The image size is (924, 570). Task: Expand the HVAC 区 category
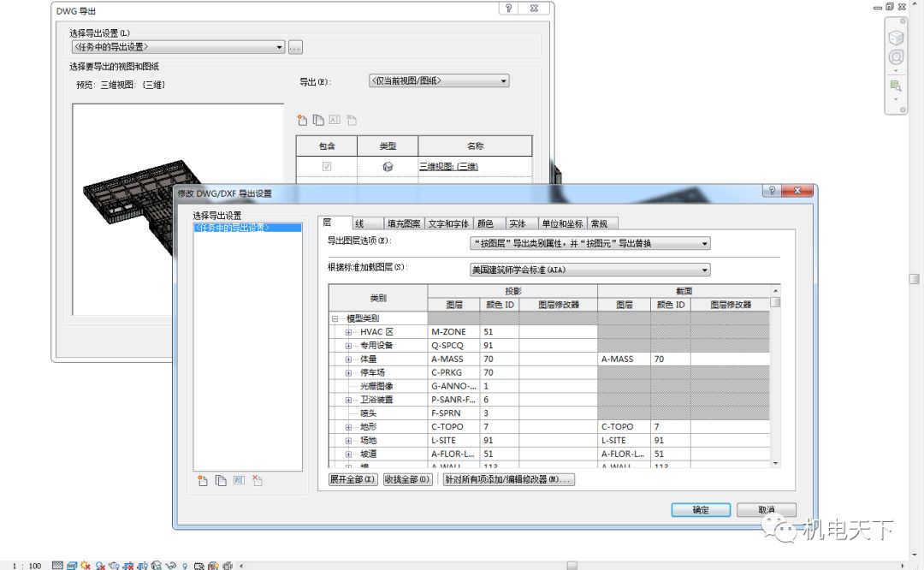348,332
